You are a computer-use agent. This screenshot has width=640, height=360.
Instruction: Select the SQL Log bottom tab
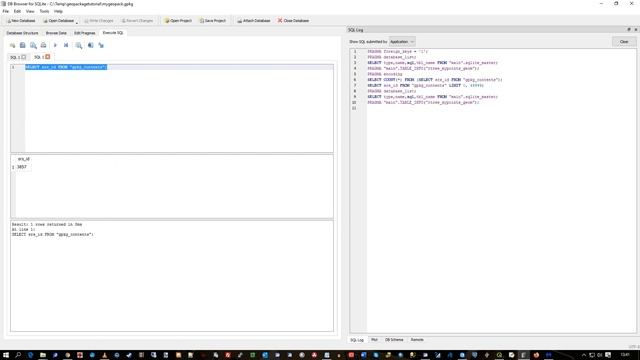(x=357, y=340)
